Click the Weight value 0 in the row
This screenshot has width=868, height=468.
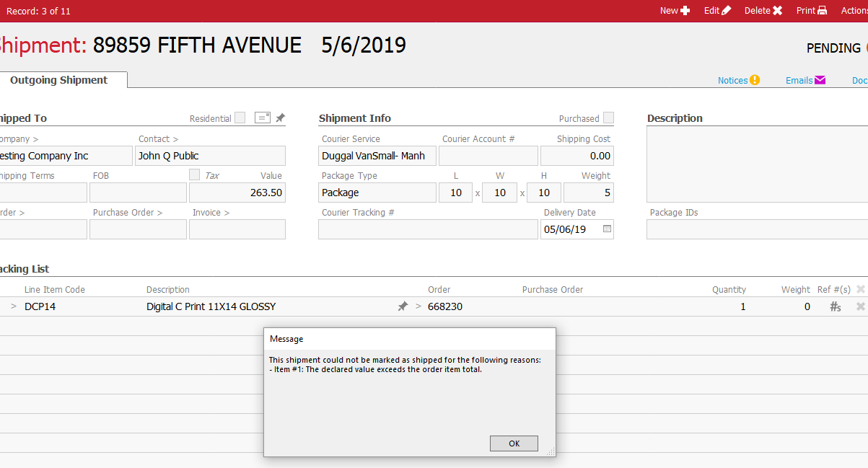point(807,306)
